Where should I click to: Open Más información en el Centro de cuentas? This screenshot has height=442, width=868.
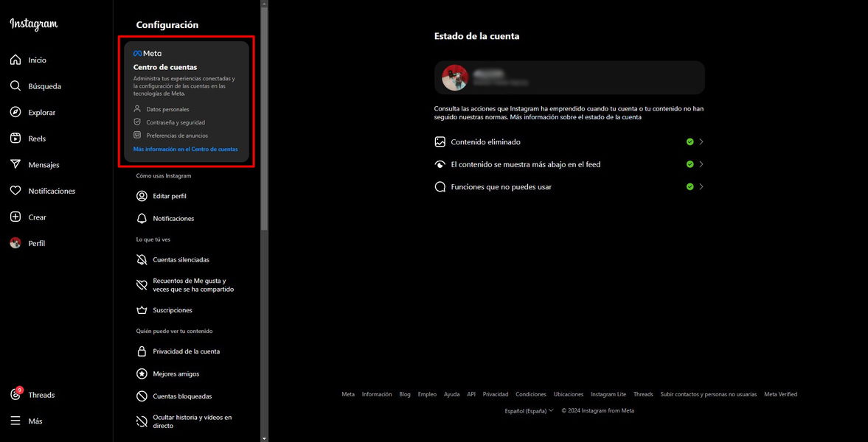(x=185, y=150)
